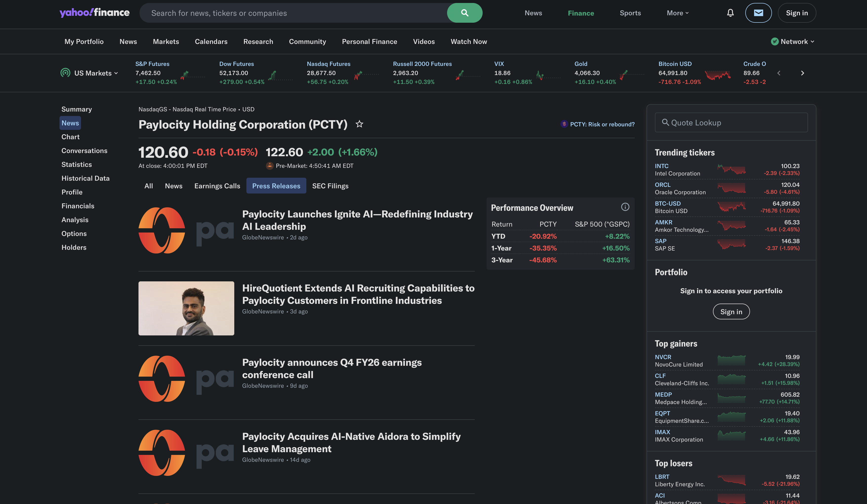Add PCTY to watchlist with the star
The height and width of the screenshot is (504, 867).
[359, 124]
